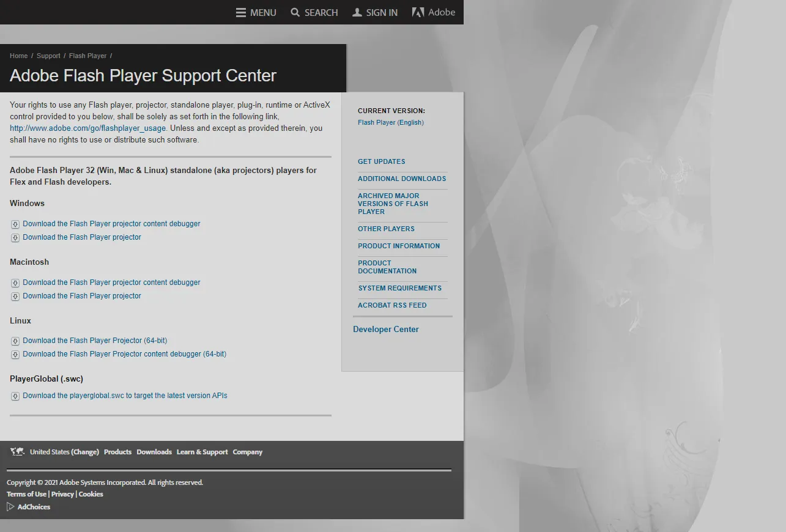786x532 pixels.
Task: Open the hamburger MENU icon
Action: (x=241, y=13)
